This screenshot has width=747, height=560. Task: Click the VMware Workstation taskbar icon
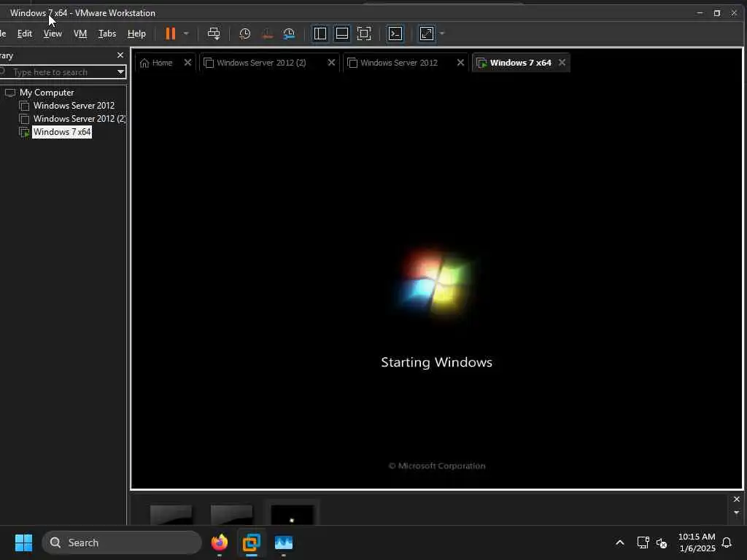(x=252, y=542)
